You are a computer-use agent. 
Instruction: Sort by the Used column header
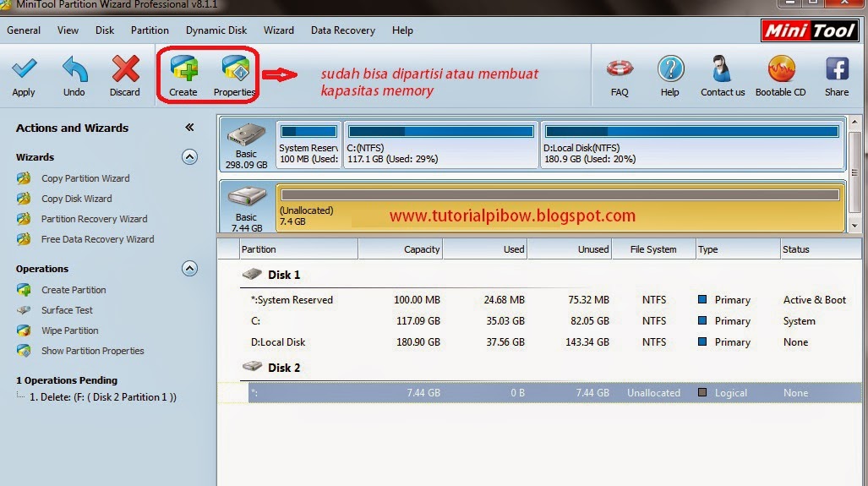pos(485,249)
